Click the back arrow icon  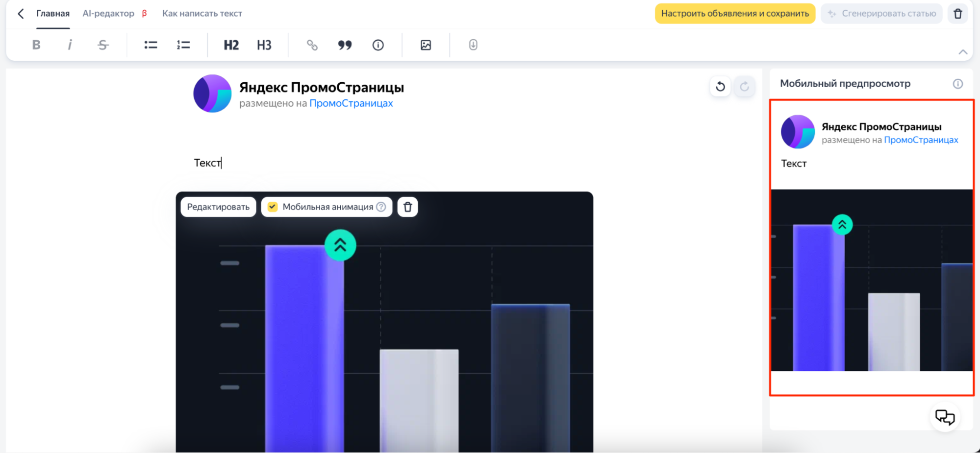[x=21, y=14]
